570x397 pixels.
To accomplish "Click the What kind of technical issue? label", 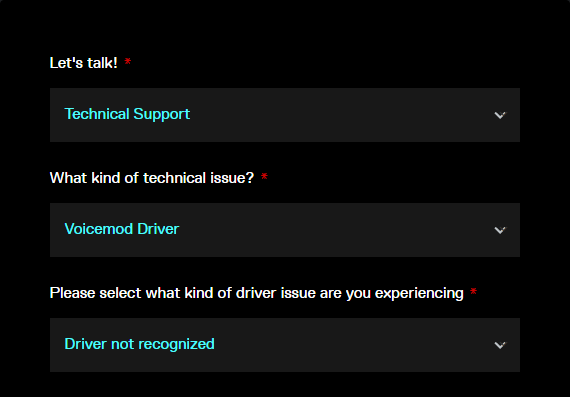I will 152,178.
